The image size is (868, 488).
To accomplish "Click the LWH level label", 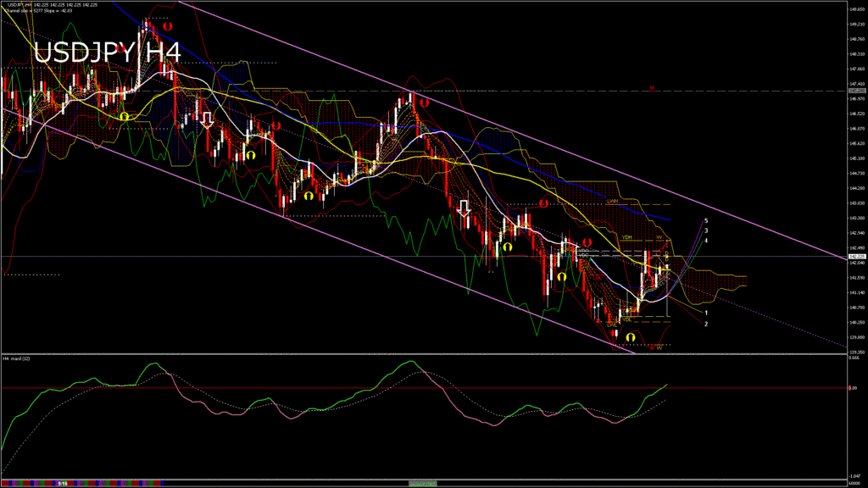I will pyautogui.click(x=612, y=201).
